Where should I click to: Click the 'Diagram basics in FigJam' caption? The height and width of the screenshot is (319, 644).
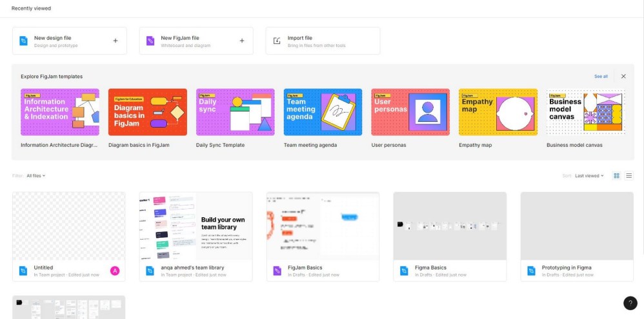[x=139, y=145]
